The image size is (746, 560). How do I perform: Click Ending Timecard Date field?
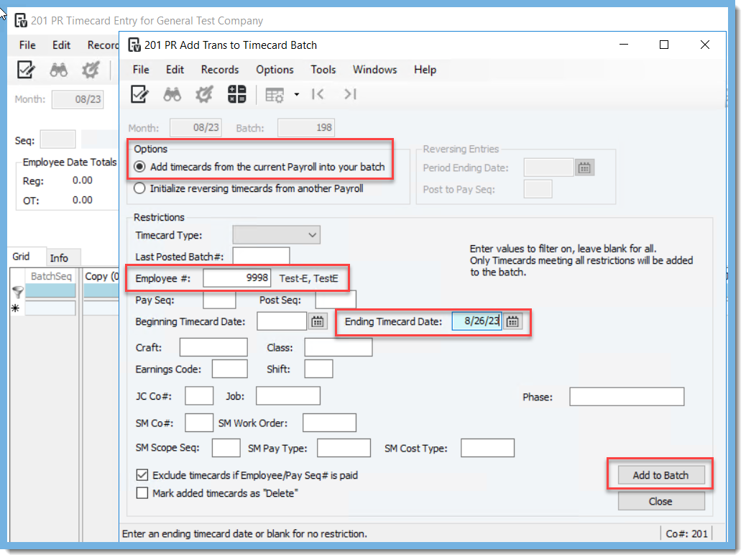tap(476, 321)
